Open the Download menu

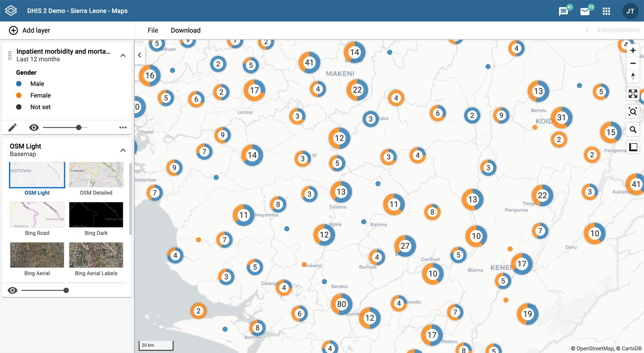pyautogui.click(x=186, y=30)
